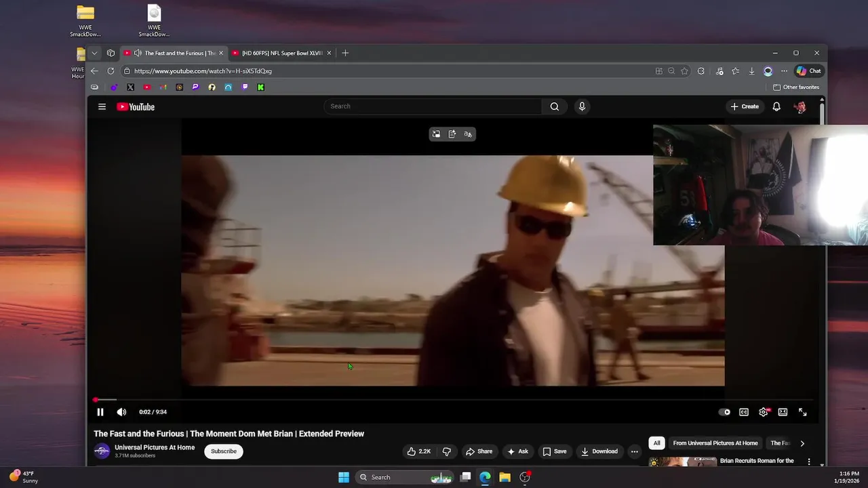Download the video
Image resolution: width=868 pixels, height=488 pixels.
tap(599, 451)
